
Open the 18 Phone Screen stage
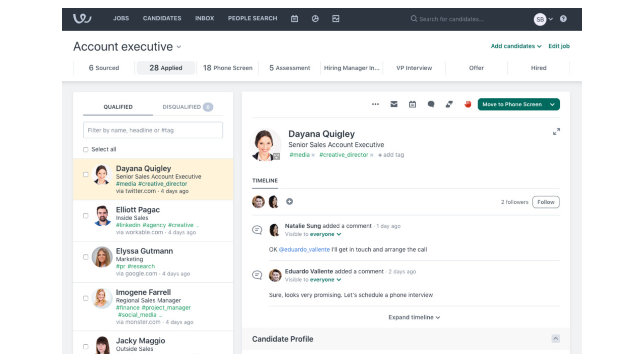pyautogui.click(x=228, y=68)
